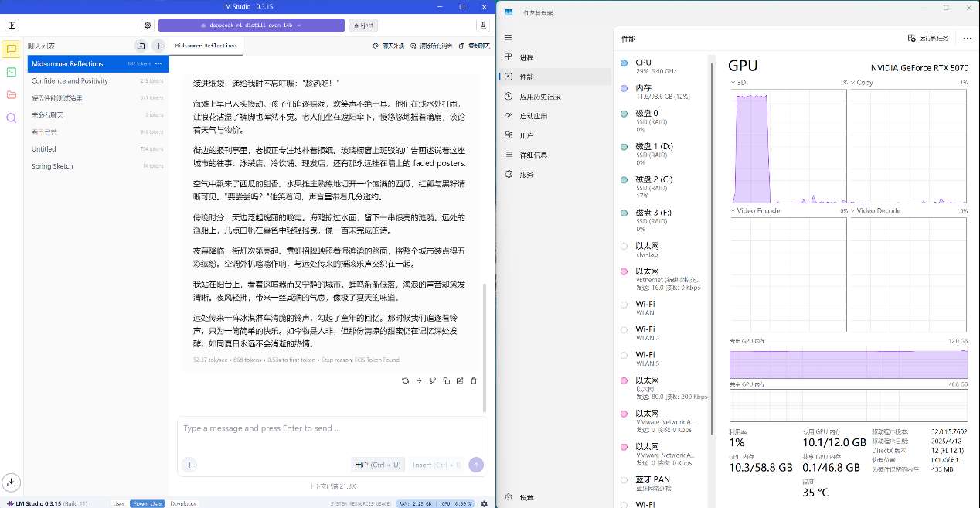Screen dimensions: 980x508
Task: Click the LM Studio chat vertical scrollbar
Action: pos(485,348)
